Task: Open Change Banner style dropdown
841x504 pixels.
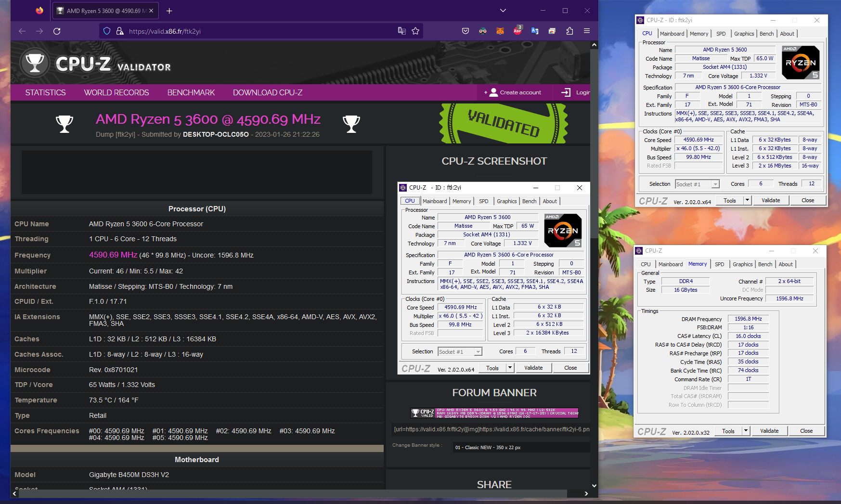Action: [521, 447]
